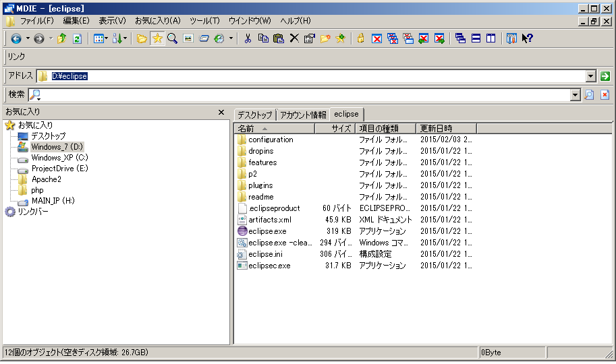Click the stacked windows icon left of history
This screenshot has height=364, width=616.
click(x=204, y=38)
